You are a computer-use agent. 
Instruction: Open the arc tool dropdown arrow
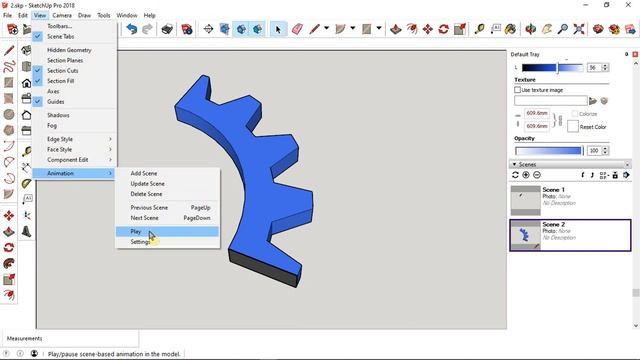pyautogui.click(x=353, y=29)
